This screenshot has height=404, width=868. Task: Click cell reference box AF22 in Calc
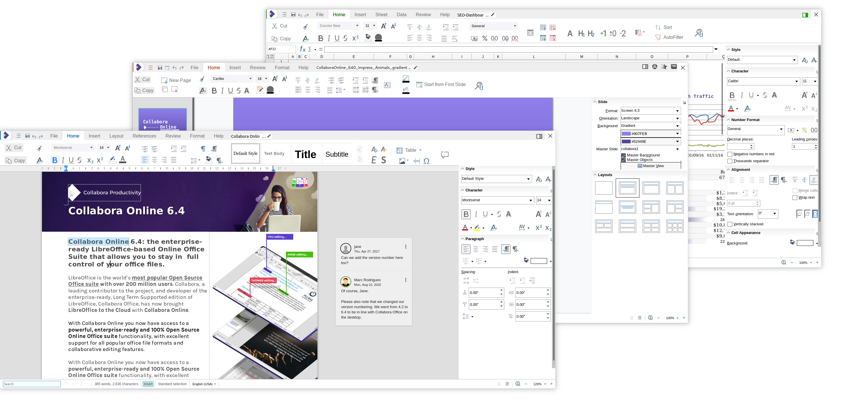(281, 49)
